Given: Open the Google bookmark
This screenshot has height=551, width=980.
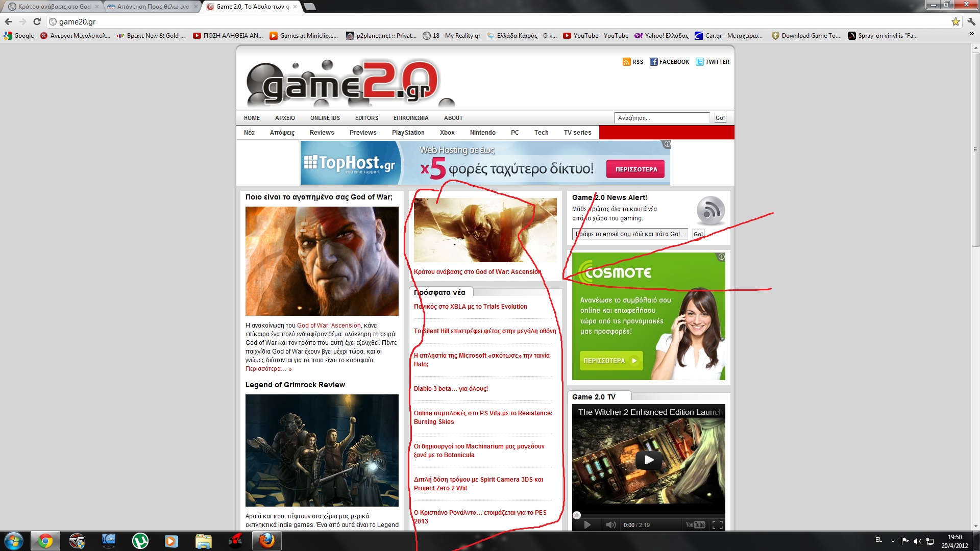Looking at the screenshot, I should (x=19, y=36).
